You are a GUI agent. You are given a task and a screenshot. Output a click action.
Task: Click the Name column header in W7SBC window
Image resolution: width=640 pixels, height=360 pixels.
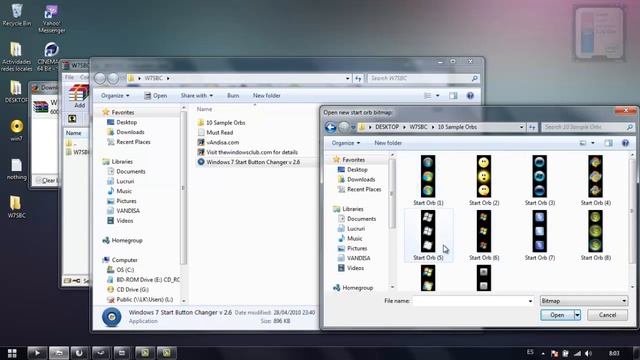[204, 109]
